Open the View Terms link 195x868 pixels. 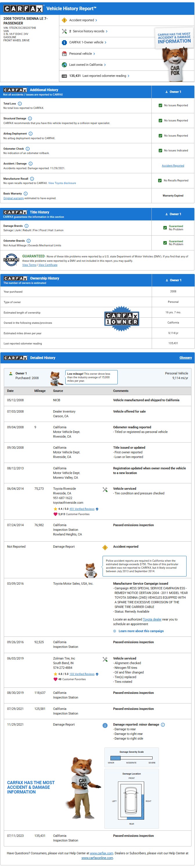[x=29, y=265]
